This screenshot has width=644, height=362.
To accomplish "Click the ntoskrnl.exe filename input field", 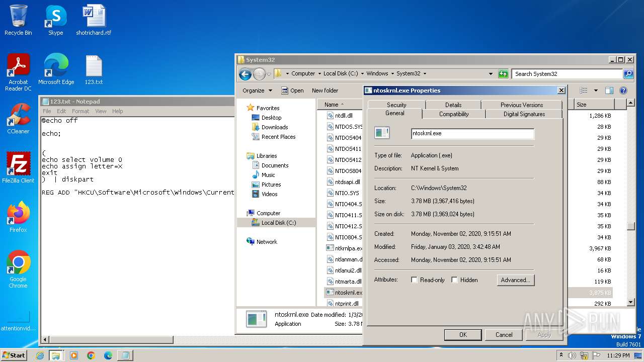I will 472,134.
